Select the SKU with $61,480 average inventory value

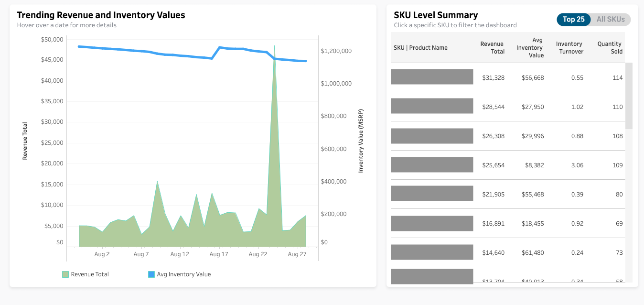click(432, 252)
